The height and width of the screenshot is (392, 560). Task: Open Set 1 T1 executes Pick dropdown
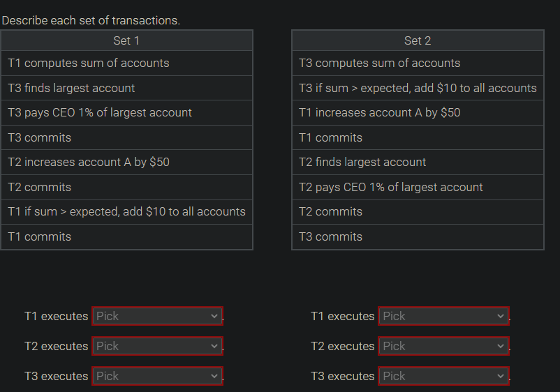(157, 316)
